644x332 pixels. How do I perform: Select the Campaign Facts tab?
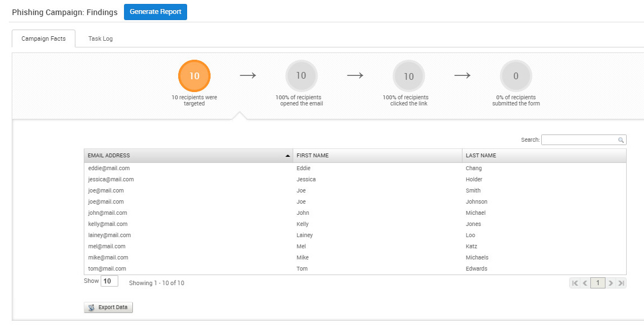coord(44,39)
